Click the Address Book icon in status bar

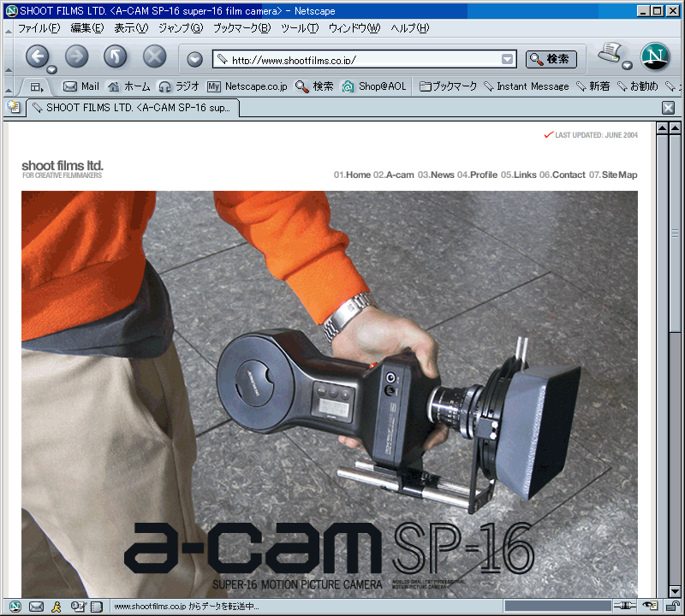[96, 607]
